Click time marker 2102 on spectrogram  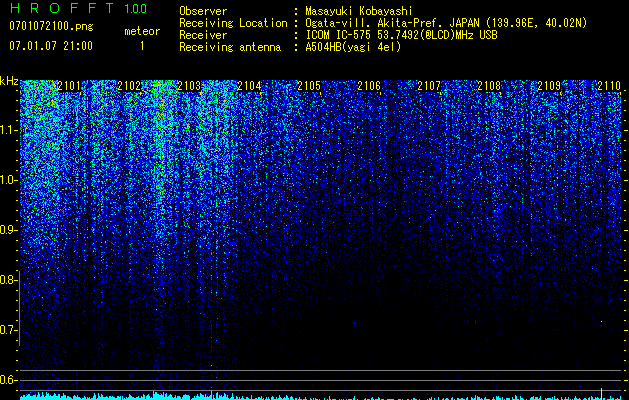click(129, 86)
